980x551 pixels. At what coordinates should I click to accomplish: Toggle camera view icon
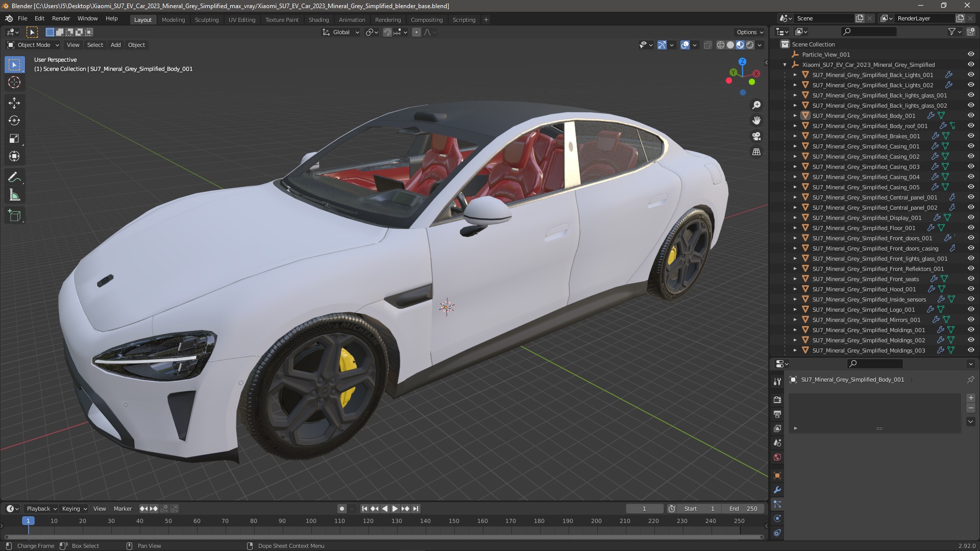(756, 136)
